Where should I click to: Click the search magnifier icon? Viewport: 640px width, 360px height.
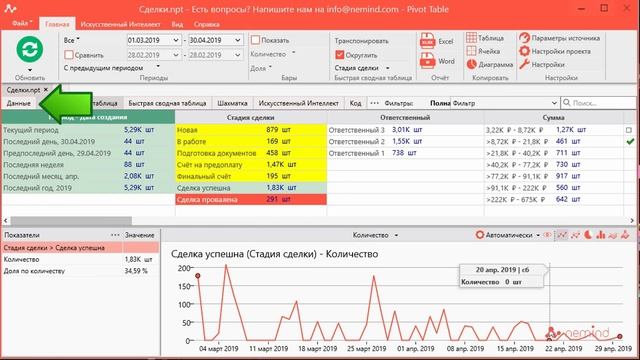pyautogui.click(x=567, y=103)
